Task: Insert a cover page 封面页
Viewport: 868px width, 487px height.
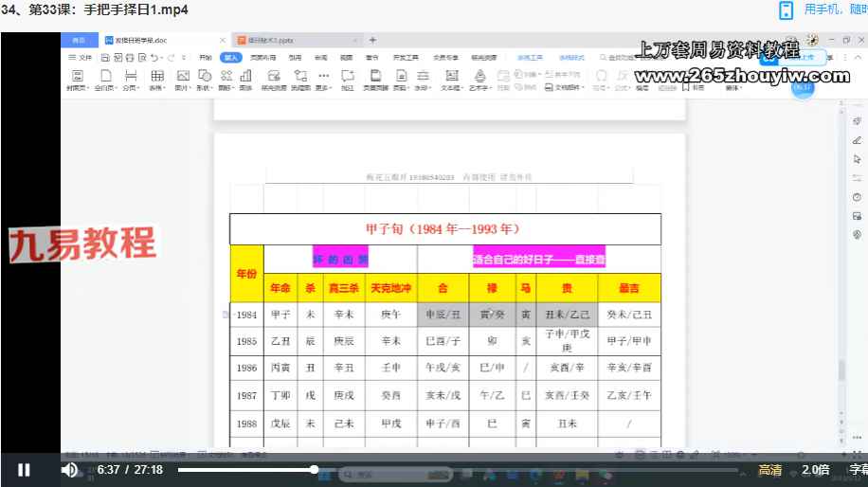Action: (x=77, y=80)
